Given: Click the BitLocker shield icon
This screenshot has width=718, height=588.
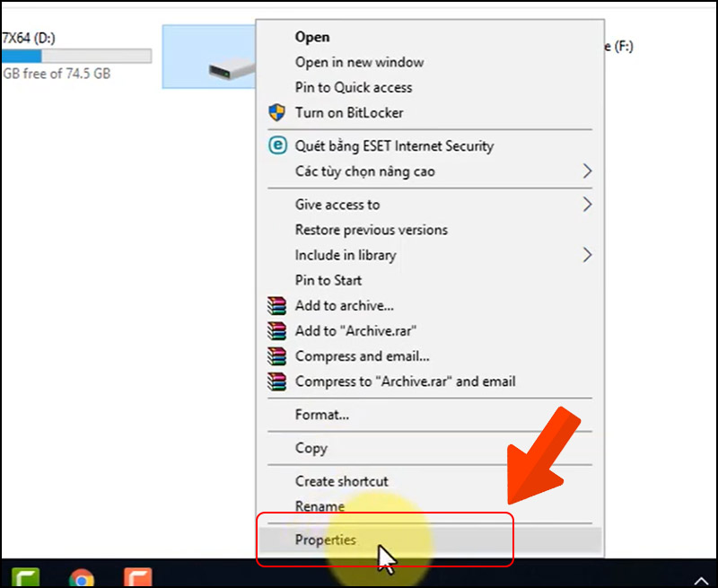Looking at the screenshot, I should [276, 112].
